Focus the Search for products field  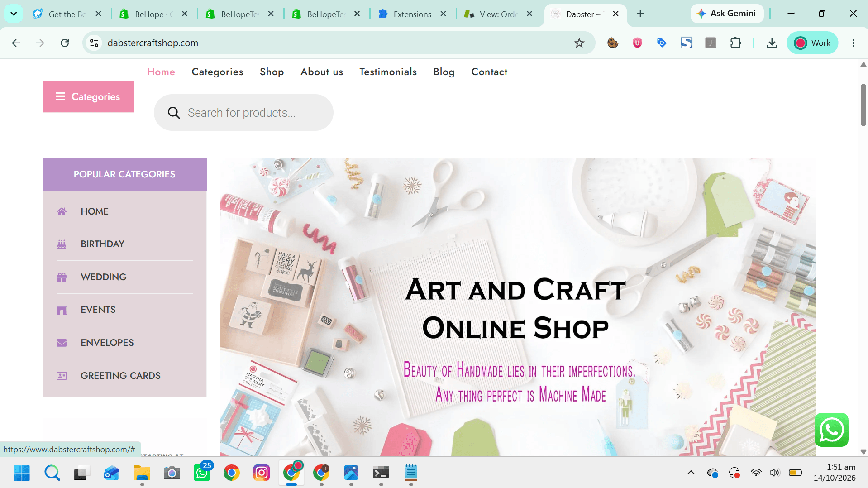click(x=243, y=113)
